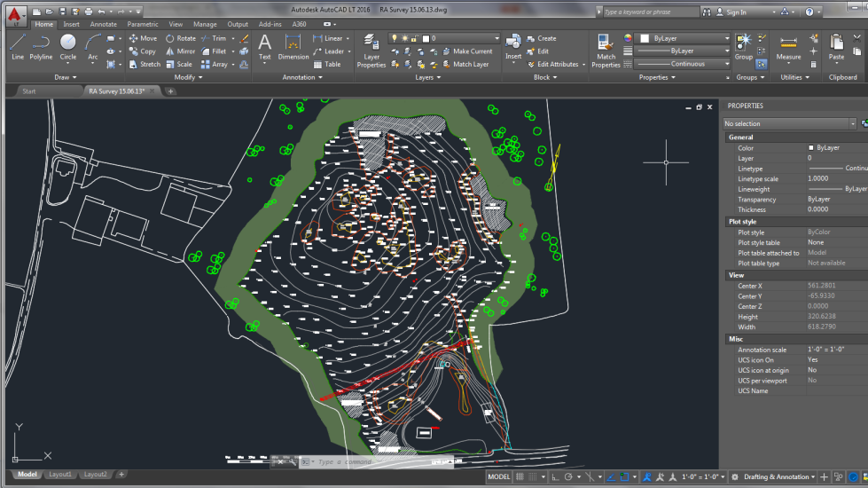The width and height of the screenshot is (868, 488).
Task: Open the No selection dropdown in Properties
Action: 789,123
